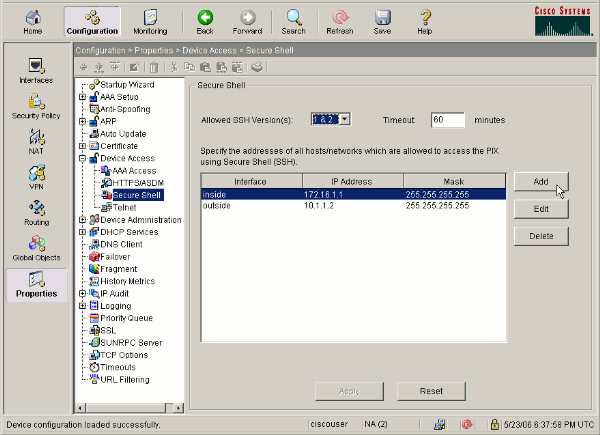Select History Metrics in the tree
This screenshot has height=435, width=600.
[x=127, y=281]
